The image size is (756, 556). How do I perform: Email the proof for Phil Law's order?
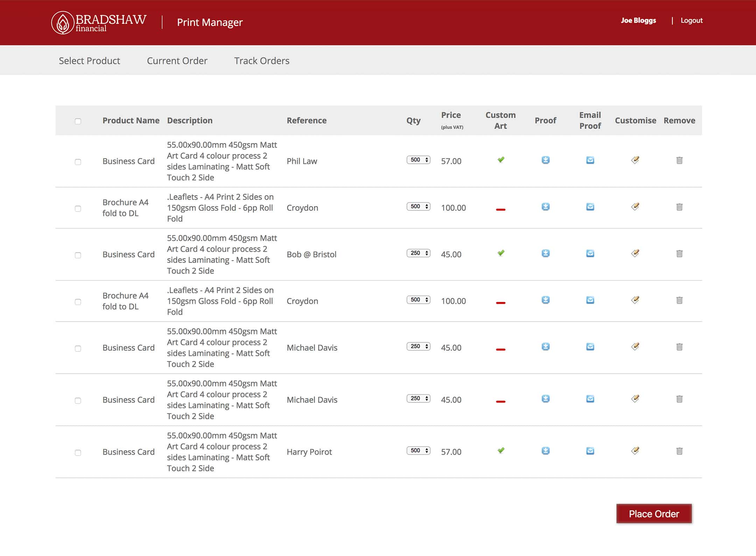click(x=590, y=160)
